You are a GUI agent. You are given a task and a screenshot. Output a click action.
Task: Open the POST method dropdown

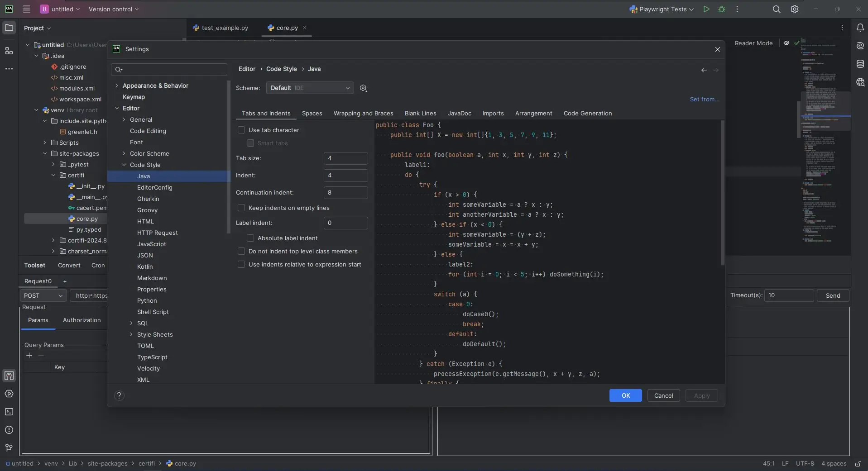(x=43, y=296)
